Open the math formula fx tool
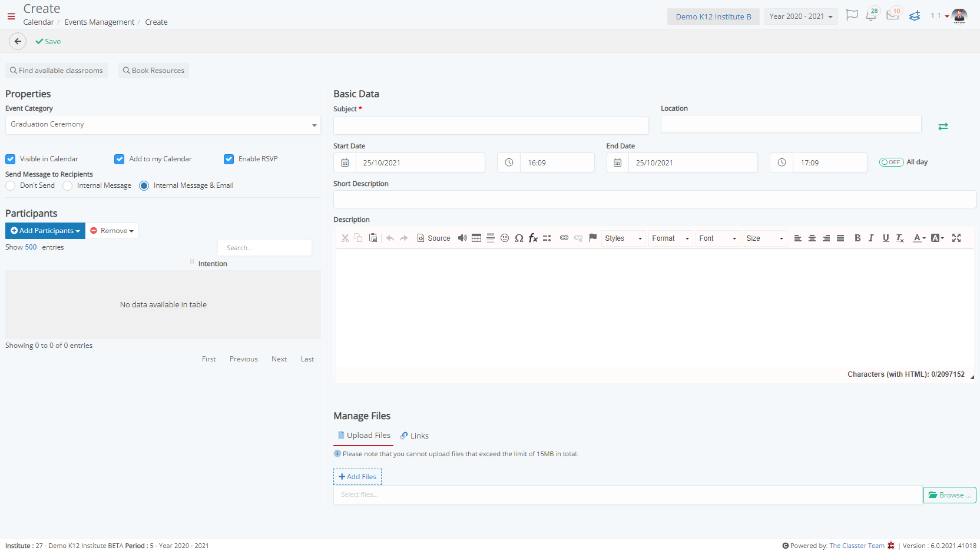 tap(533, 238)
